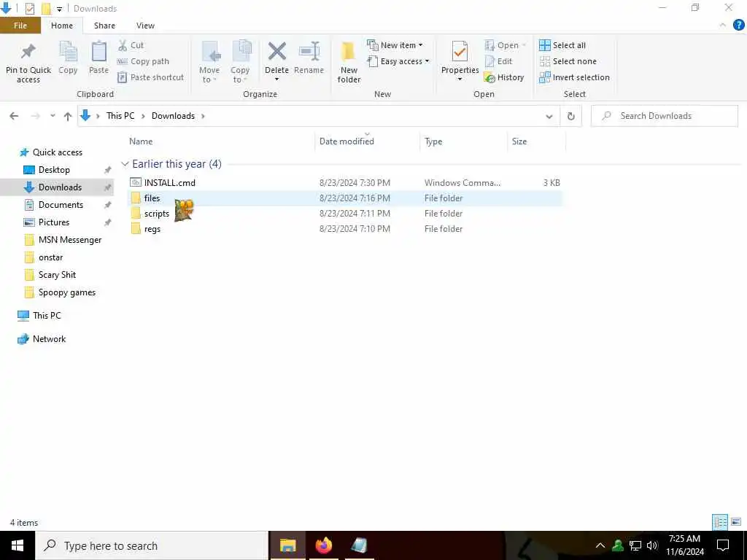Click the Back navigation arrow

15,116
